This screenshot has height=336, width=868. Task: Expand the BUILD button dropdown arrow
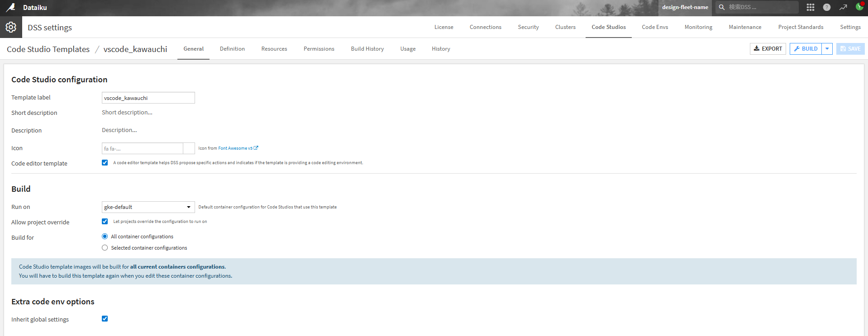(827, 49)
